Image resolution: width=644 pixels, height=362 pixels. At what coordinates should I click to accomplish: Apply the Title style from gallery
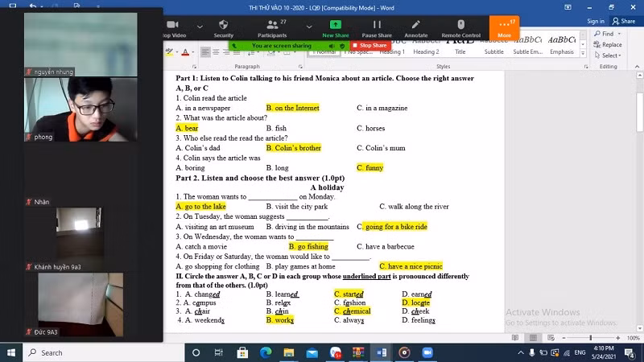click(x=460, y=52)
